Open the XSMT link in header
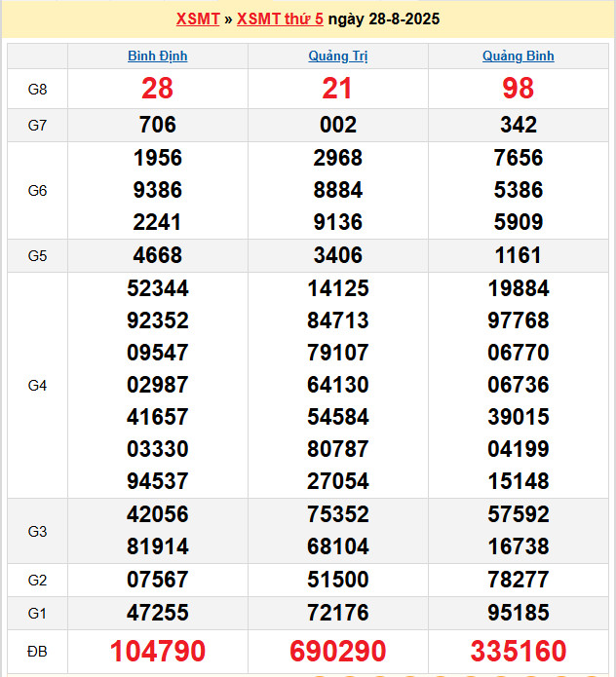Screen dimensions: 616x677 [198, 19]
